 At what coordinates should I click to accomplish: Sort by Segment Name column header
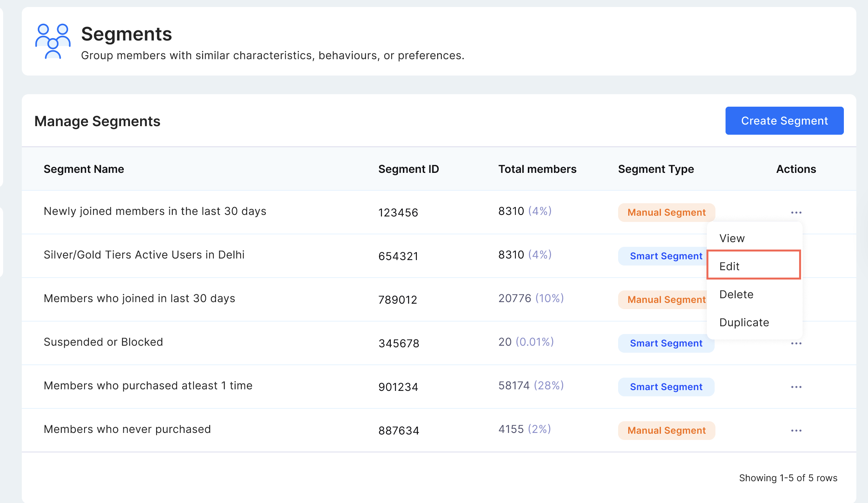(x=84, y=169)
